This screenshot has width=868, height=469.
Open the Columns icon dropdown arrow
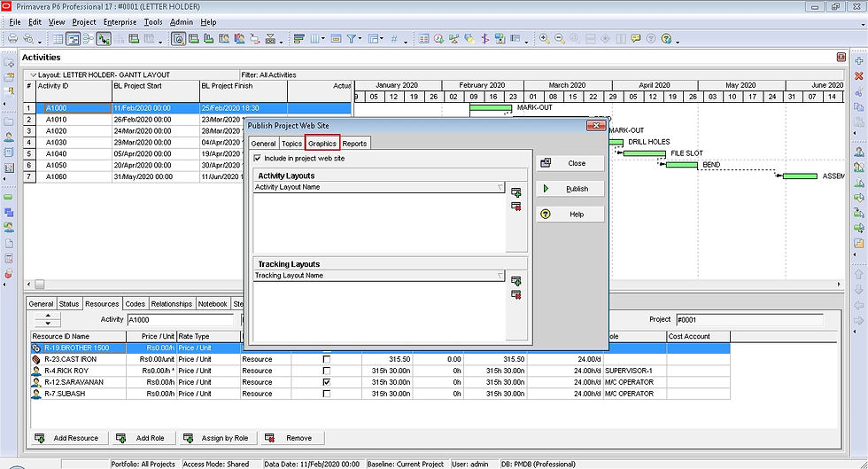click(322, 39)
